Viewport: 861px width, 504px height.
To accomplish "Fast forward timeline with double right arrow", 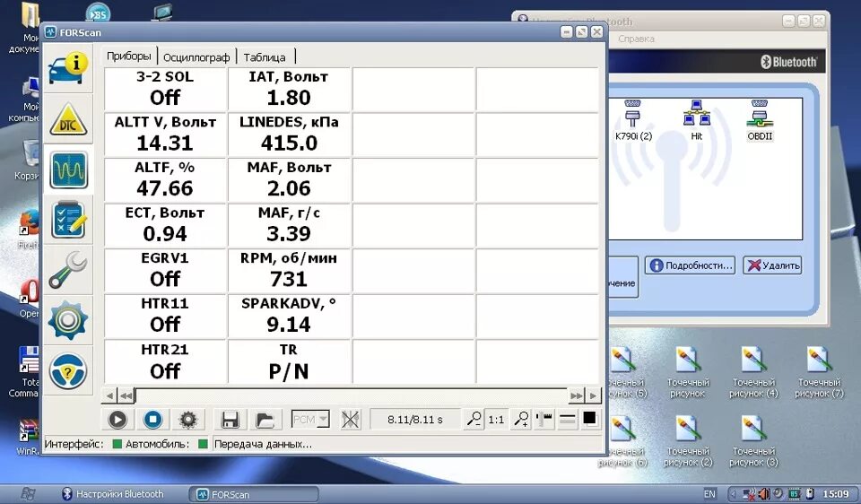I will (x=577, y=395).
